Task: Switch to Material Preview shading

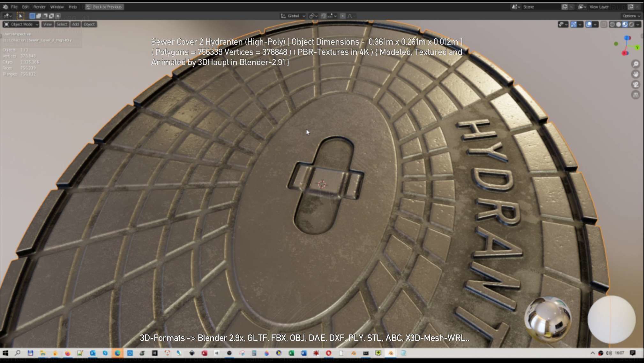Action: (x=625, y=24)
